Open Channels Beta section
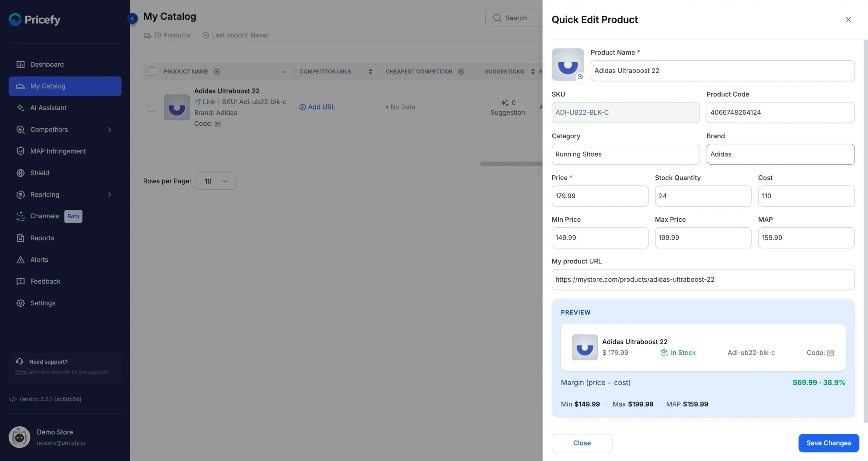Viewport: 868px width, 461px height. coord(65,216)
